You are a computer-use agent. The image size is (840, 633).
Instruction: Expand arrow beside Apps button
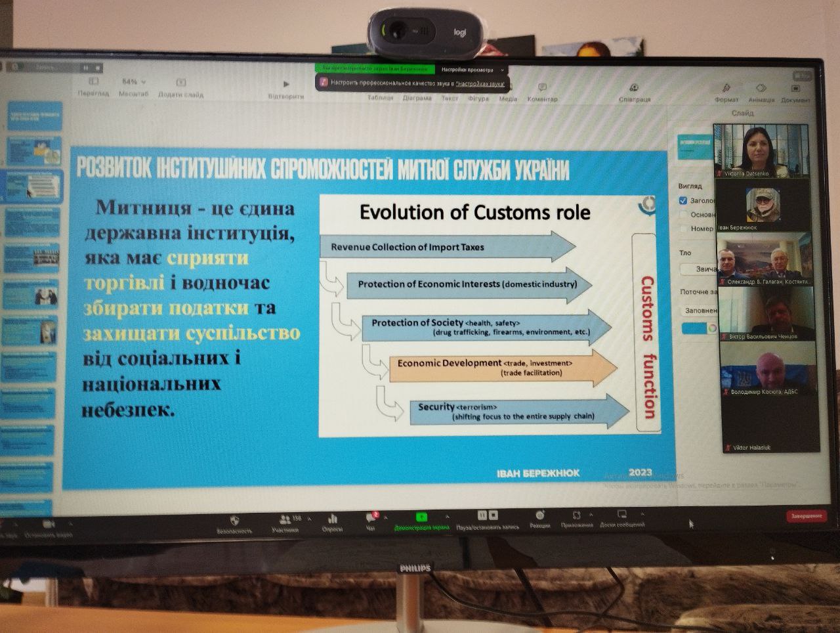[x=591, y=515]
